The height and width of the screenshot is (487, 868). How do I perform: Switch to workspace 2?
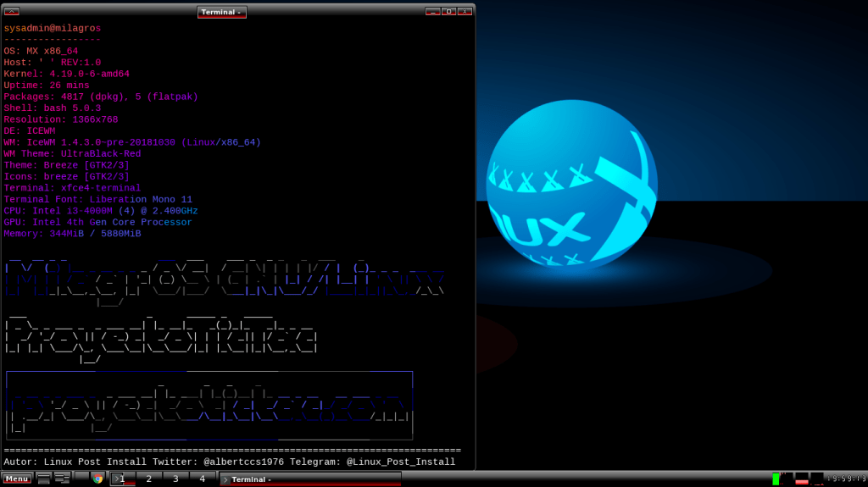coord(149,479)
